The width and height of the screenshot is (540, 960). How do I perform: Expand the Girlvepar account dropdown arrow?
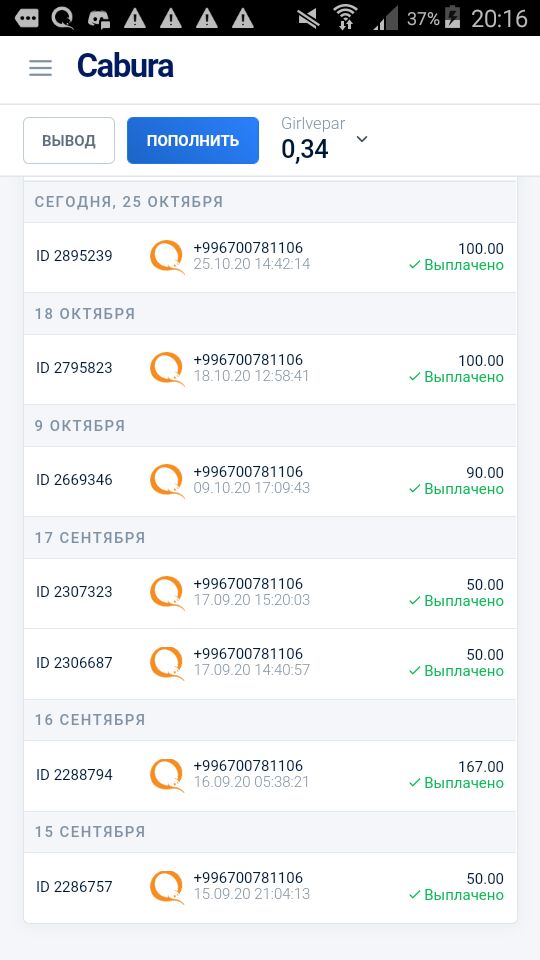362,140
